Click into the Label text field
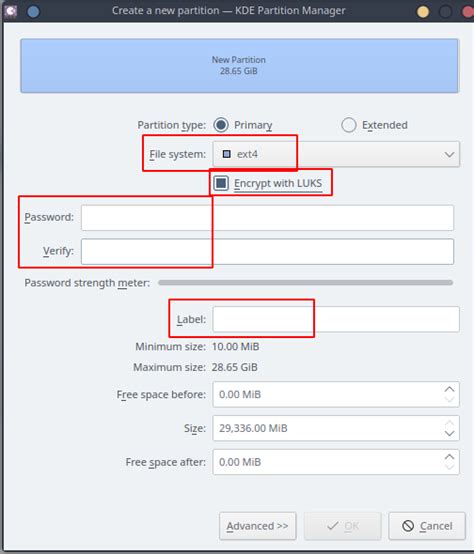Screen dimensions: 474x554 [x=336, y=319]
